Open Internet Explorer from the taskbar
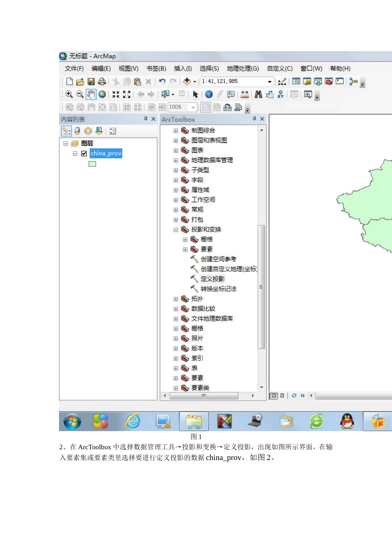392x555 pixels. click(x=133, y=422)
